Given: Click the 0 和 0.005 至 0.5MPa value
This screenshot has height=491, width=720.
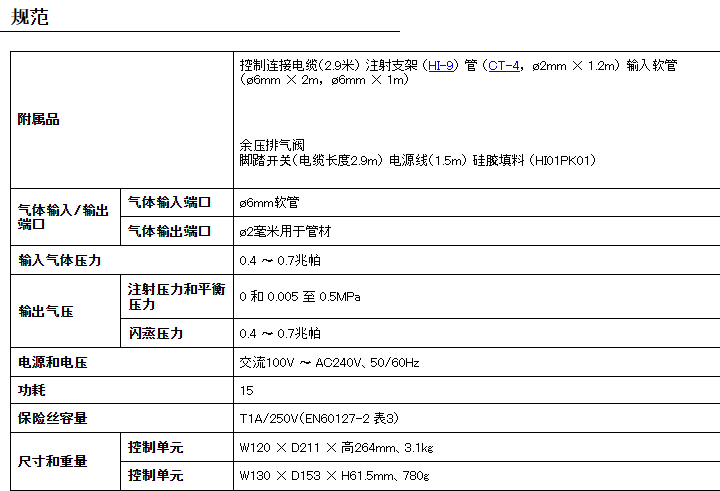Looking at the screenshot, I should (300, 297).
